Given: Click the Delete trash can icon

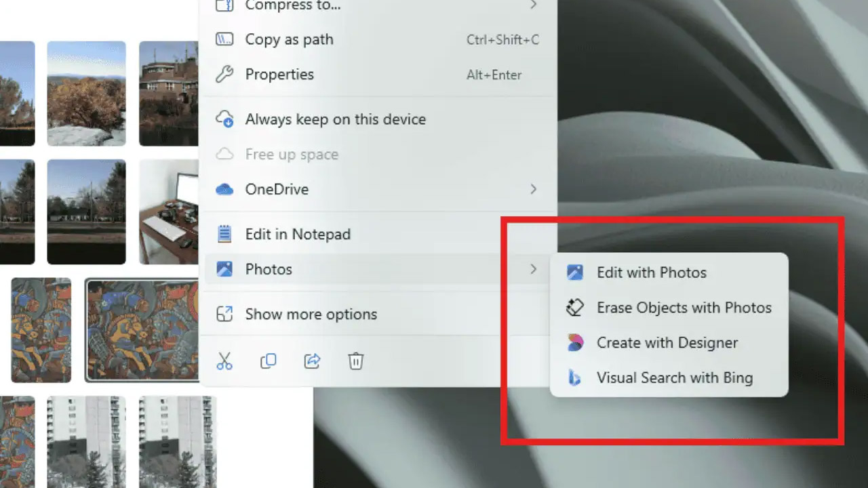Looking at the screenshot, I should tap(356, 361).
